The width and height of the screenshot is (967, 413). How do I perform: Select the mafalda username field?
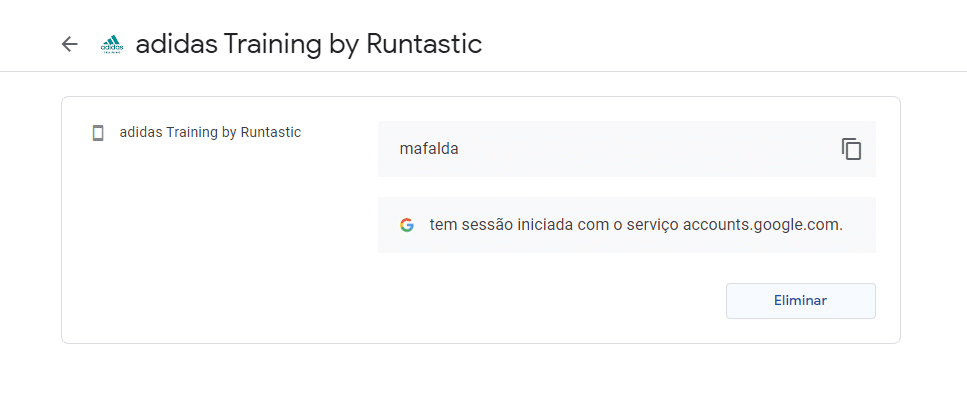[627, 149]
